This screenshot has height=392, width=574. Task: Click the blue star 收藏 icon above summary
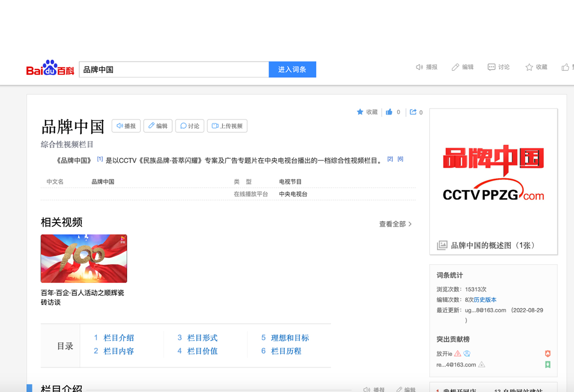coord(360,112)
